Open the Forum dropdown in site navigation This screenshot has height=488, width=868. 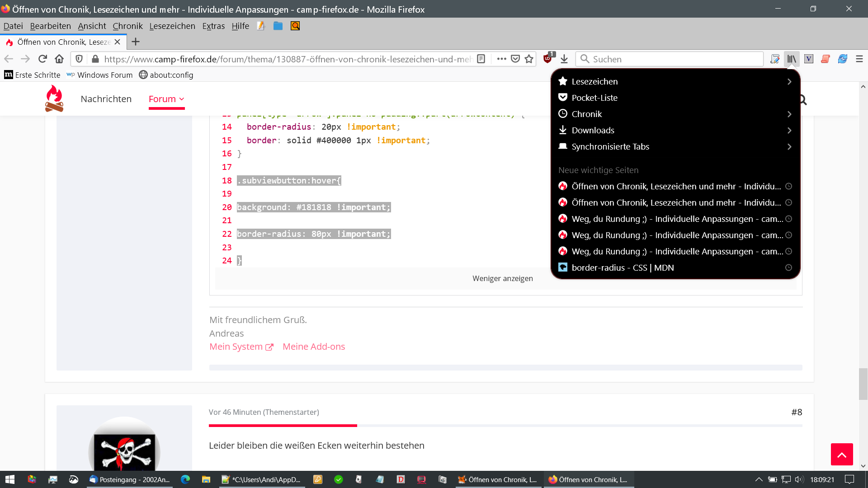click(x=166, y=99)
